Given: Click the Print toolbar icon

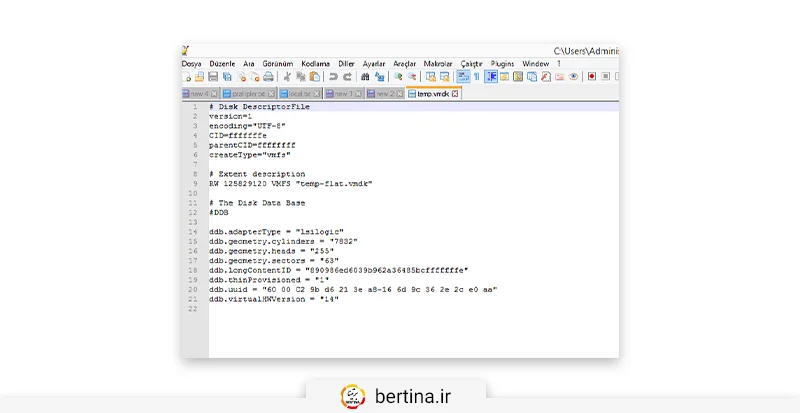Looking at the screenshot, I should [x=269, y=76].
